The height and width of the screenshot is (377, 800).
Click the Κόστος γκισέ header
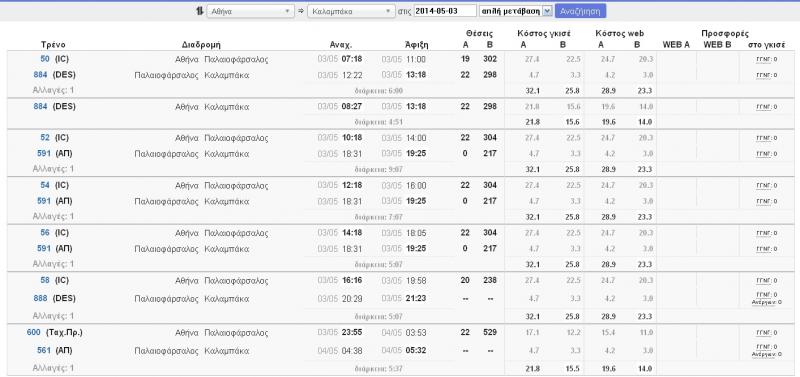543,34
